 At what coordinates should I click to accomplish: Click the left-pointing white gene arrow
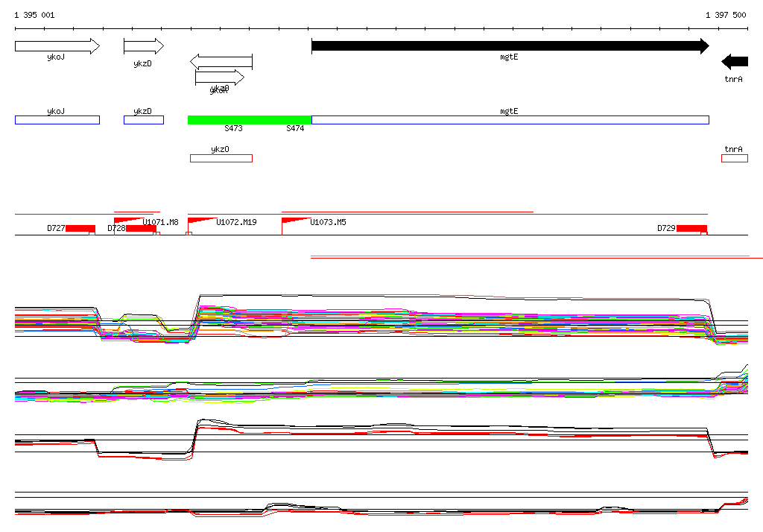(x=221, y=62)
